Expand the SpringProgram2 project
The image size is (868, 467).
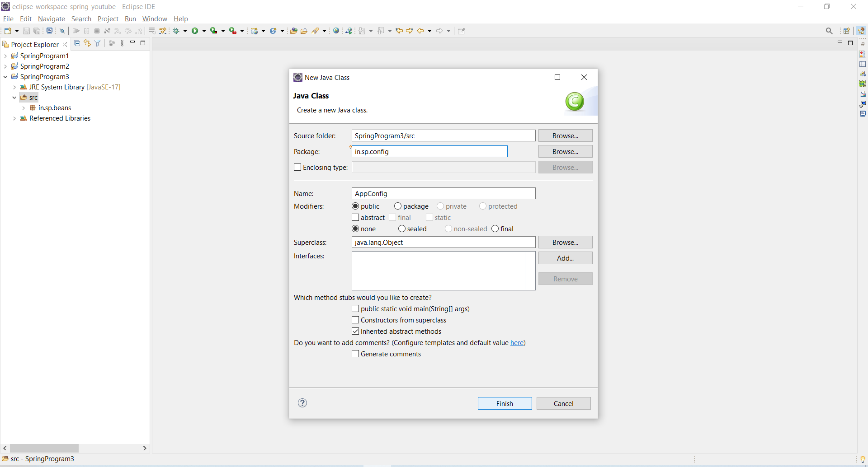5,66
